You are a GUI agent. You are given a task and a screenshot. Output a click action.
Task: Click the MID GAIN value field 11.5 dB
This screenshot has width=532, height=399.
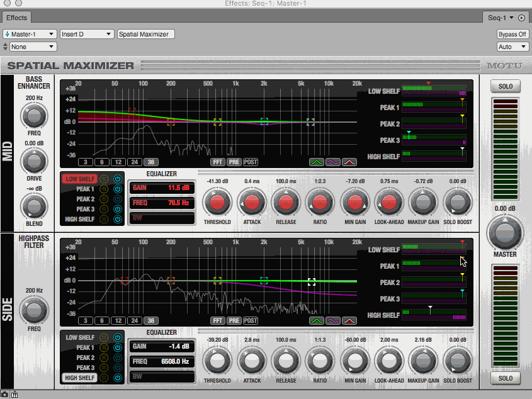click(162, 188)
